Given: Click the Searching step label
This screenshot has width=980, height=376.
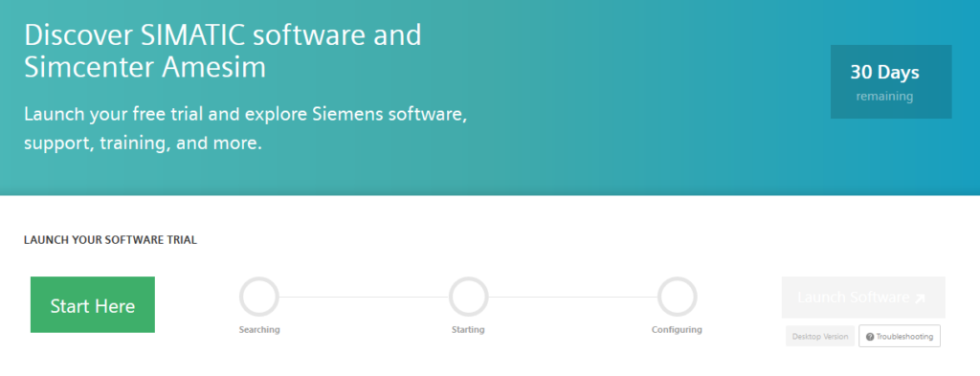Looking at the screenshot, I should tap(258, 330).
